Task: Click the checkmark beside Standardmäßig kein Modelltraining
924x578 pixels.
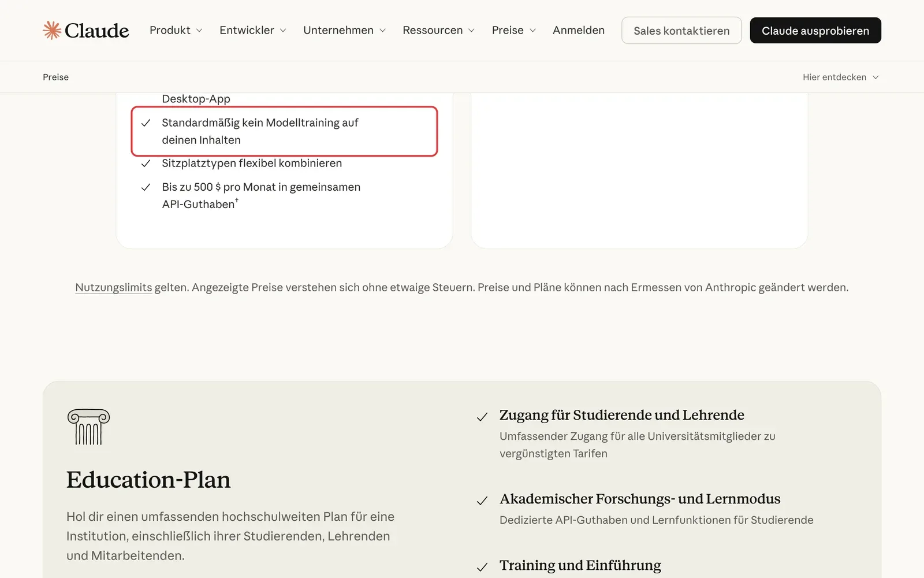Action: (146, 123)
